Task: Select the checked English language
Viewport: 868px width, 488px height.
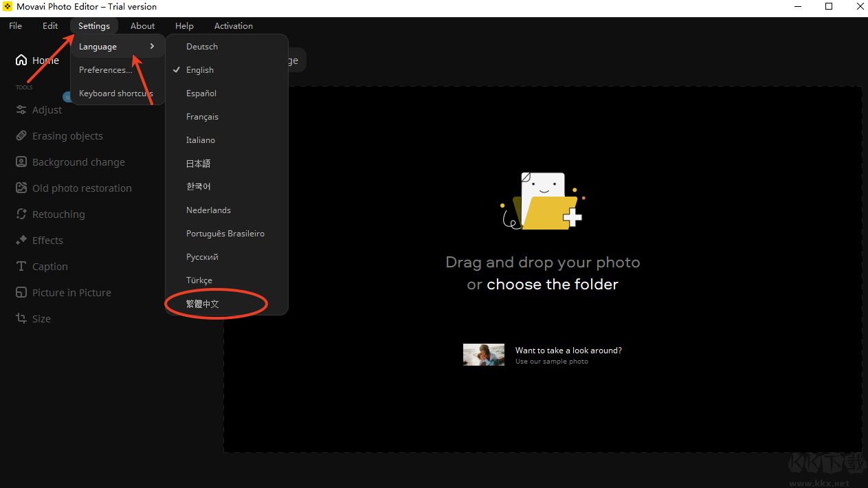Action: [227, 70]
